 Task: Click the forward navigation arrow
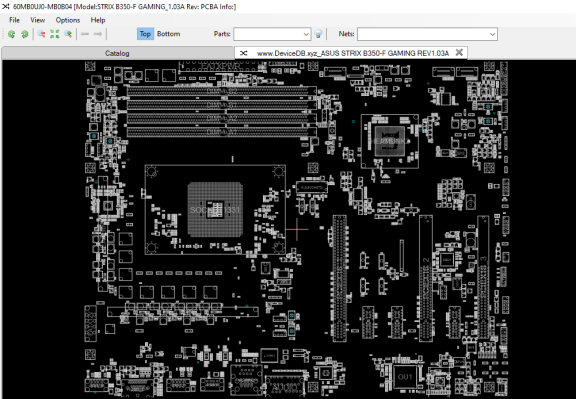pyautogui.click(x=98, y=34)
